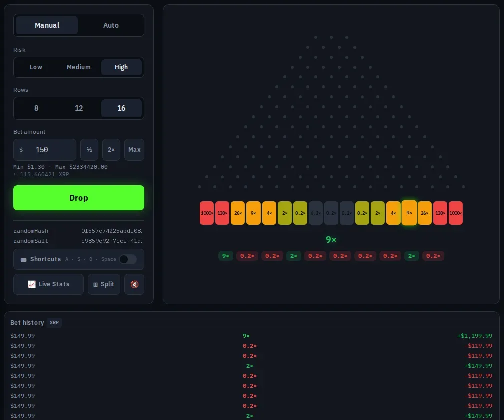Click the Split grid icon button
Screen dimensions: 504x420
pyautogui.click(x=104, y=284)
